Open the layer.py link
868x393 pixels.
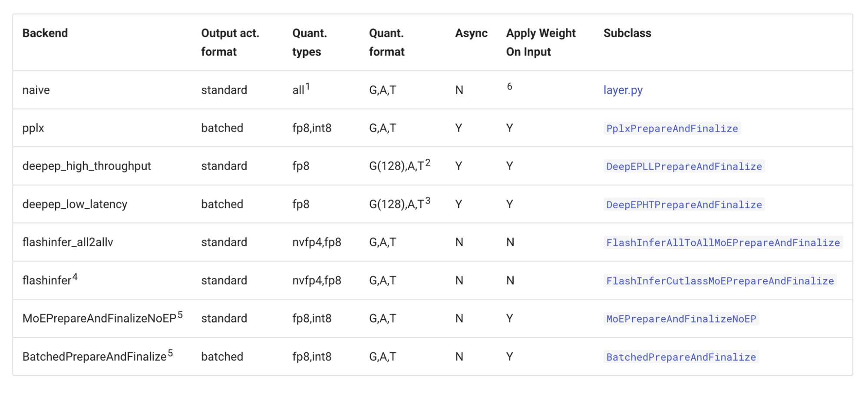tap(623, 90)
